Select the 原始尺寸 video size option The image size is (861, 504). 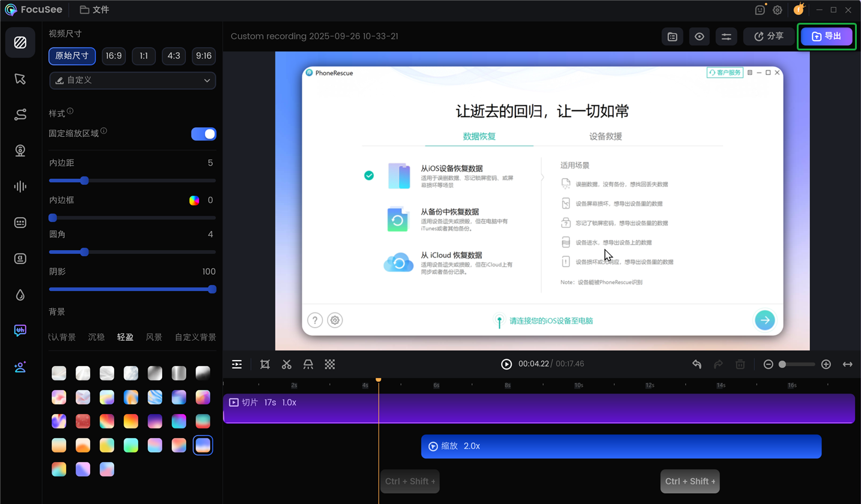tap(72, 56)
